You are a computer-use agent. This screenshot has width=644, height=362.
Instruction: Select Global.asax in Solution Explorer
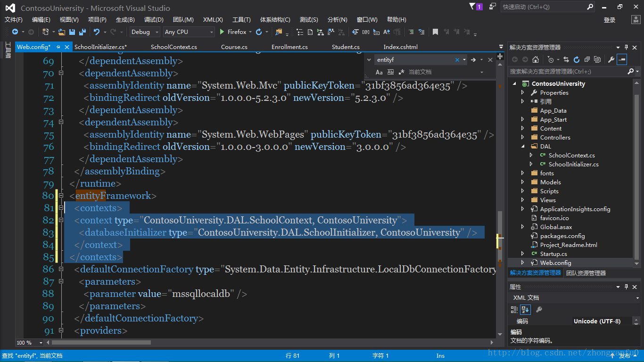click(x=556, y=227)
